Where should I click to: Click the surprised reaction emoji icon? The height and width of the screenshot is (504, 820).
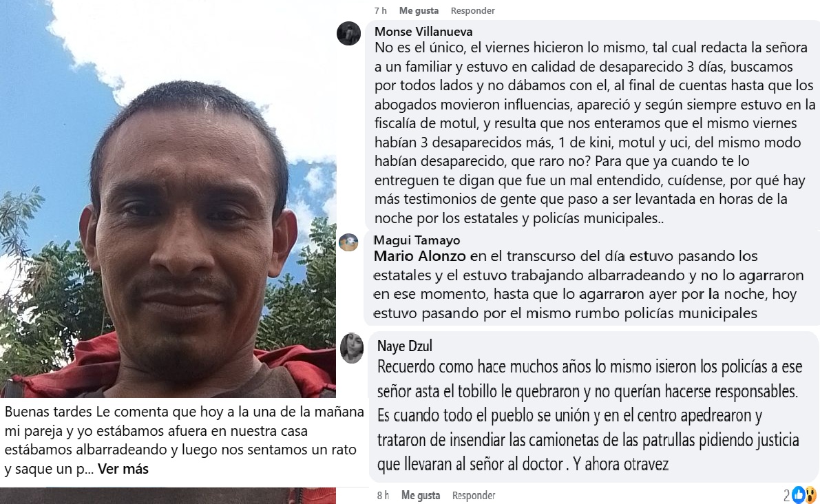coord(810,494)
